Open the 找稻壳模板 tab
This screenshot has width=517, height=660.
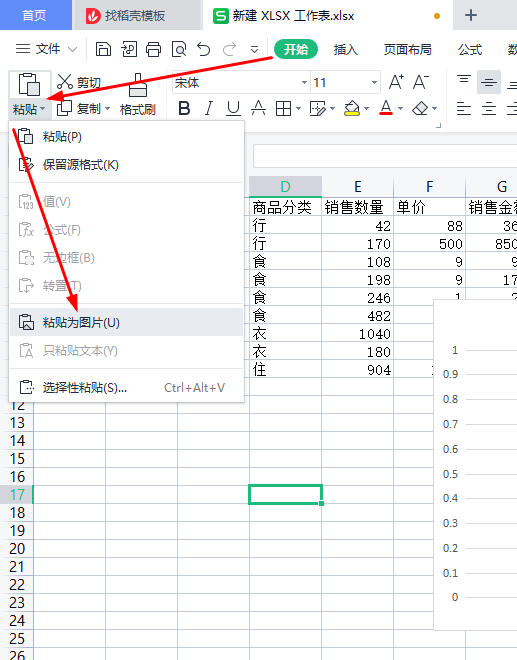[136, 15]
